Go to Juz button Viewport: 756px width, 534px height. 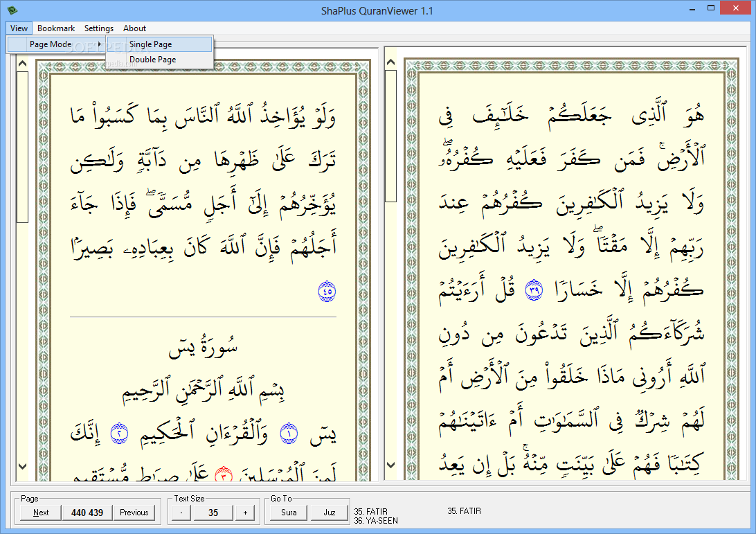point(330,513)
